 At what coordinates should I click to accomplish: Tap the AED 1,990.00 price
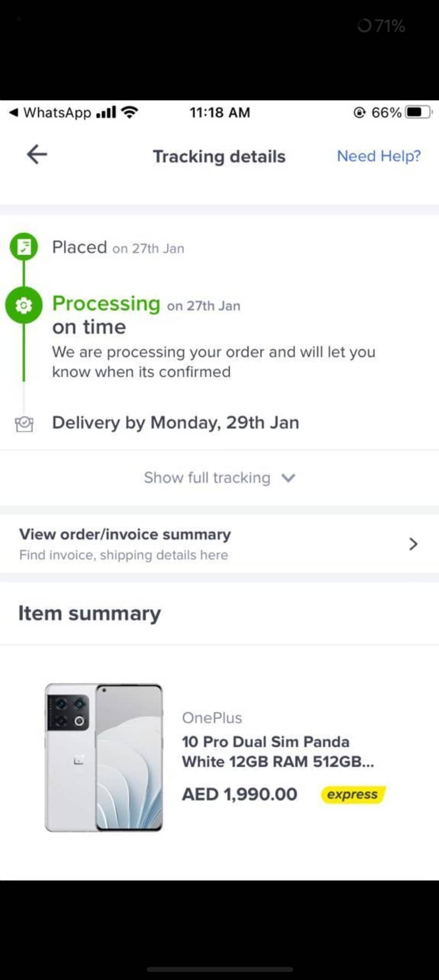(x=240, y=794)
